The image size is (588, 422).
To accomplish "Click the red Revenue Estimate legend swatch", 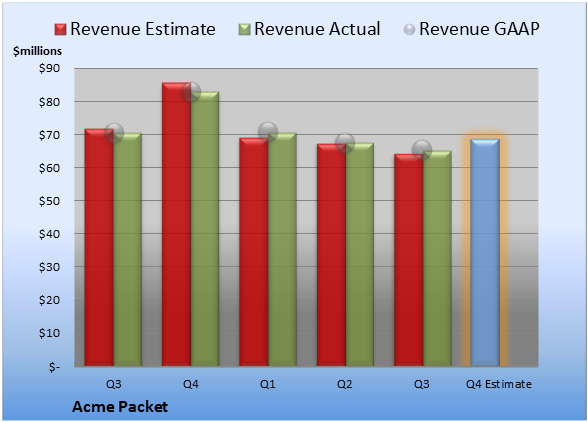I will click(60, 30).
